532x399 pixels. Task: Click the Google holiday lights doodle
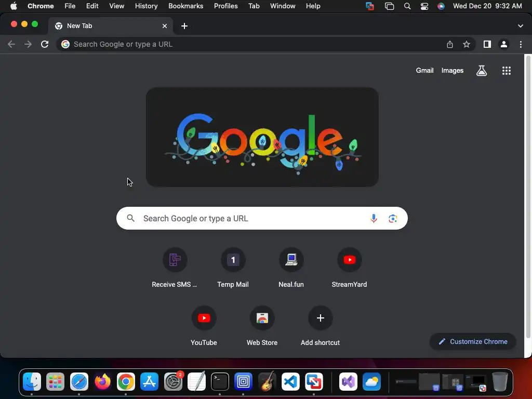262,137
